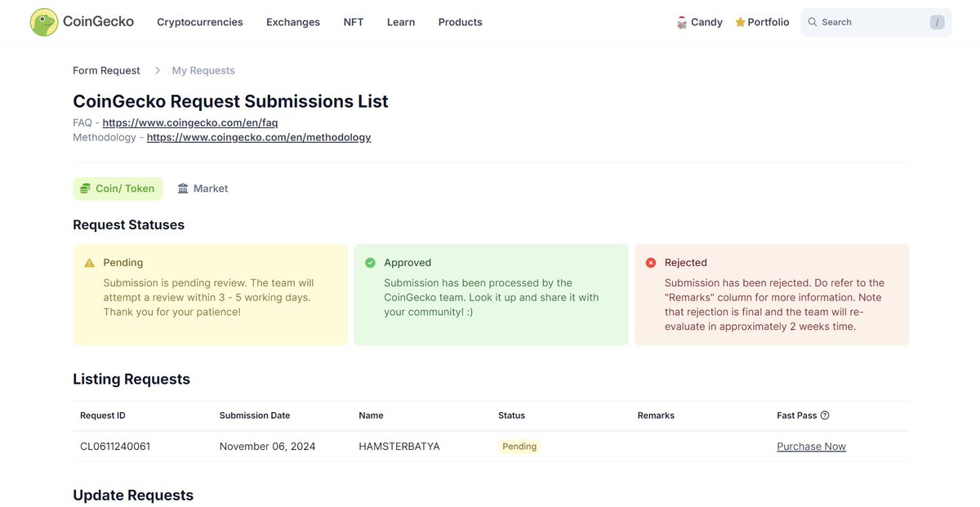
Task: Click the My Requests breadcrumb
Action: (x=203, y=71)
